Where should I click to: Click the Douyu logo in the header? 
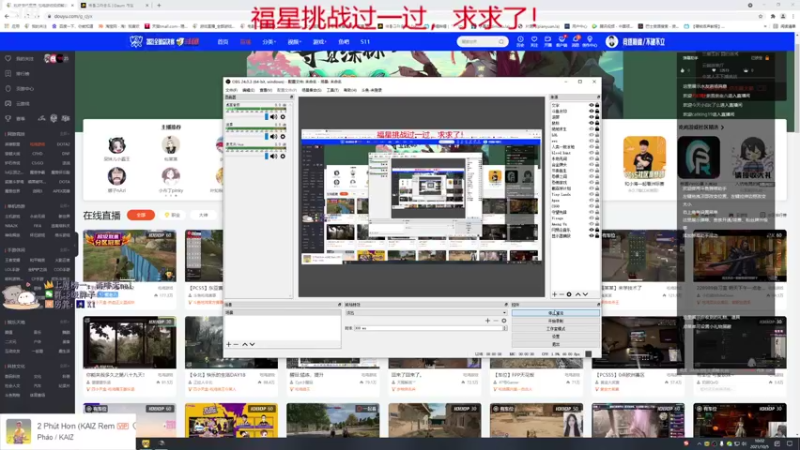click(x=164, y=42)
